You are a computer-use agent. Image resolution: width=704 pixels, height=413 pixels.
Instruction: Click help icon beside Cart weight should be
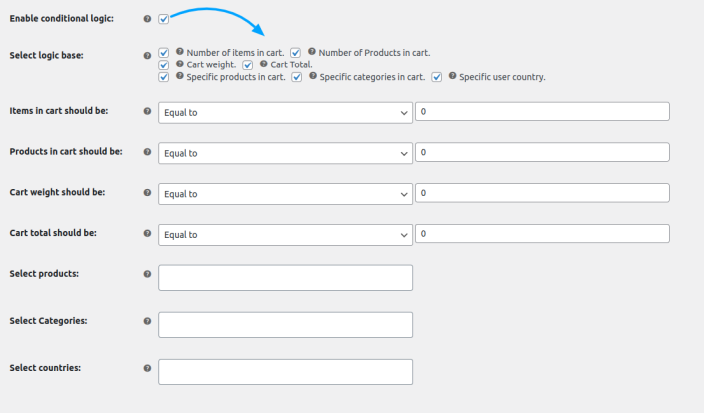point(148,193)
